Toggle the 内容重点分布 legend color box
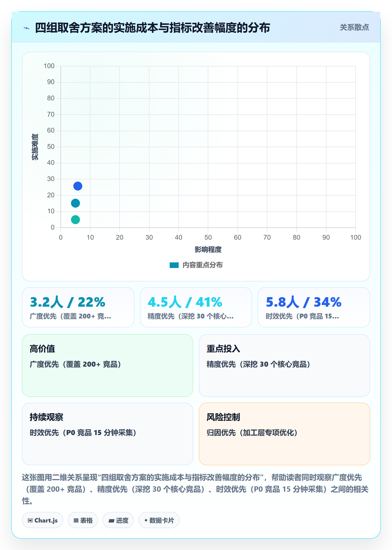This screenshot has height=550, width=392. coord(174,265)
